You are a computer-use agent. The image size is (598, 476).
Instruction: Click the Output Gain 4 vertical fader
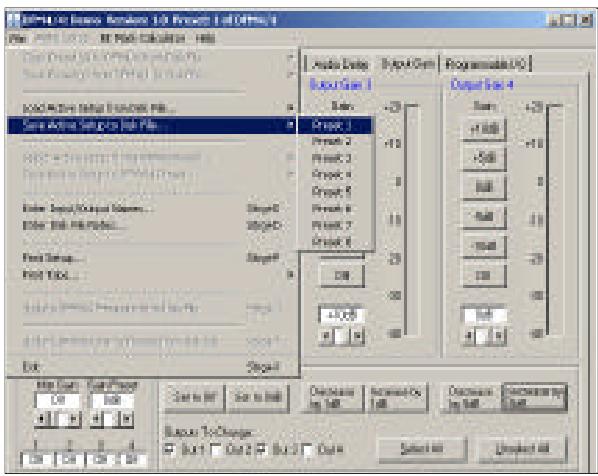(554, 220)
